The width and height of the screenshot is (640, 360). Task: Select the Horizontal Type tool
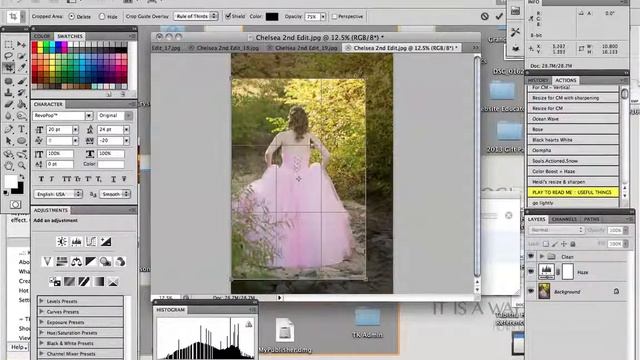coord(21,129)
